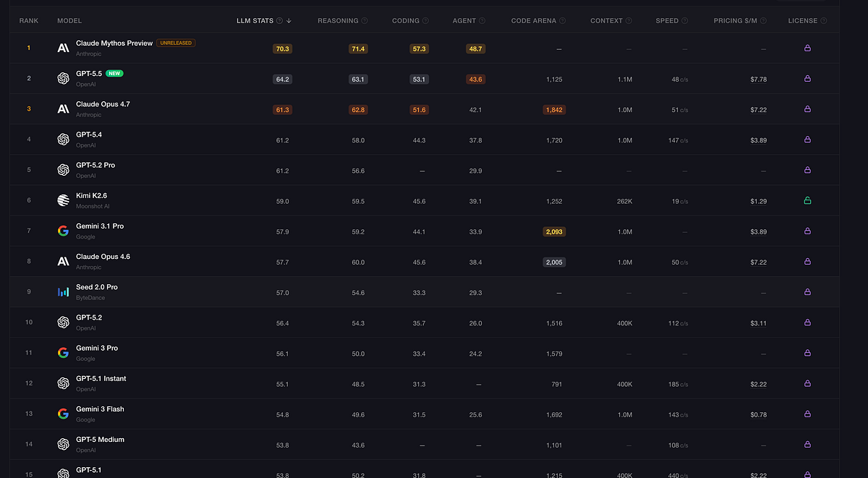
Task: Open the Gemini 3 Flash model page
Action: [x=100, y=409]
